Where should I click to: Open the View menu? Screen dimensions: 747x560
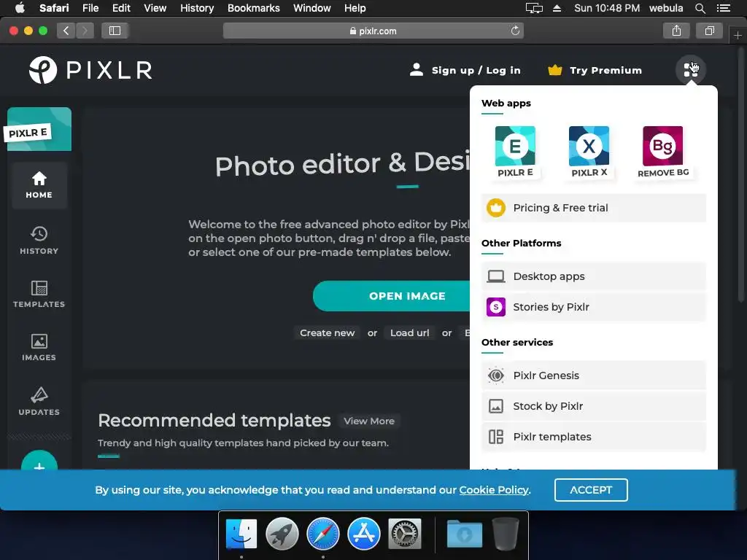[155, 8]
